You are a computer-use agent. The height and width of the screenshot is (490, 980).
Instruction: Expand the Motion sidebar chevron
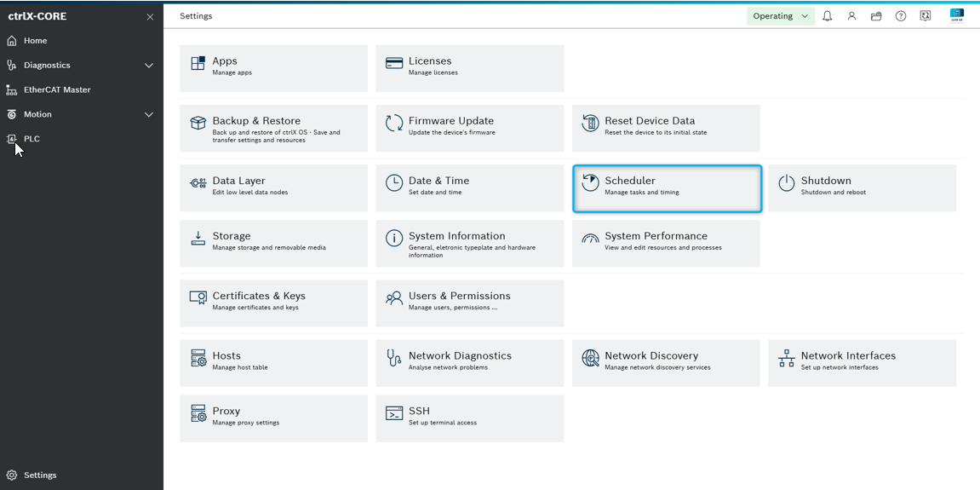149,114
